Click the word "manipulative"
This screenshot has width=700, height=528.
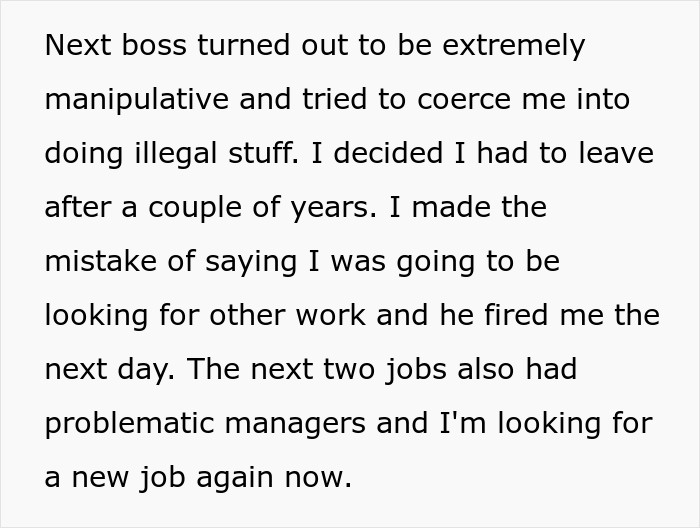click(x=137, y=100)
